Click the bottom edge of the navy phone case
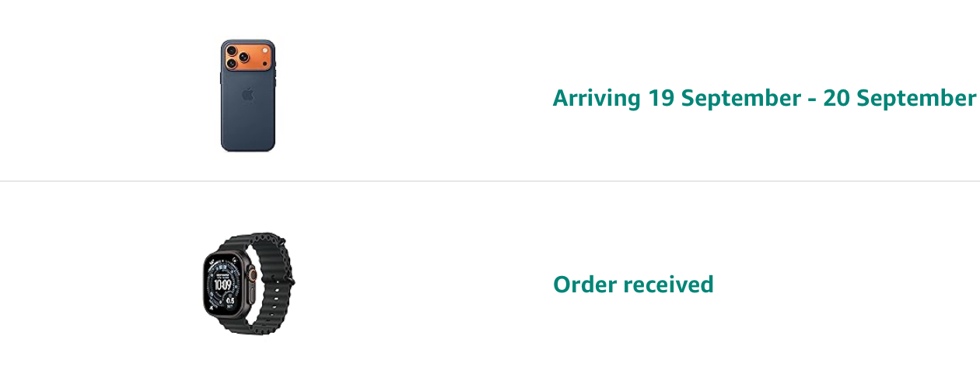 (247, 149)
